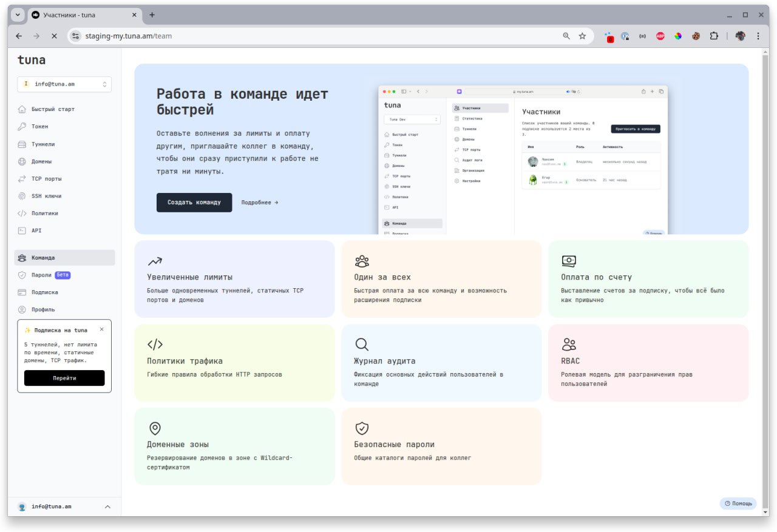This screenshot has height=532, width=777.
Task: Click the tuna logo
Action: 32,59
